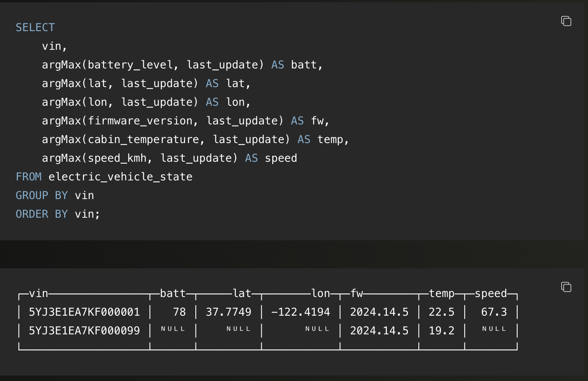
Task: Click NULL in batt column of 000099 row
Action: (x=173, y=329)
